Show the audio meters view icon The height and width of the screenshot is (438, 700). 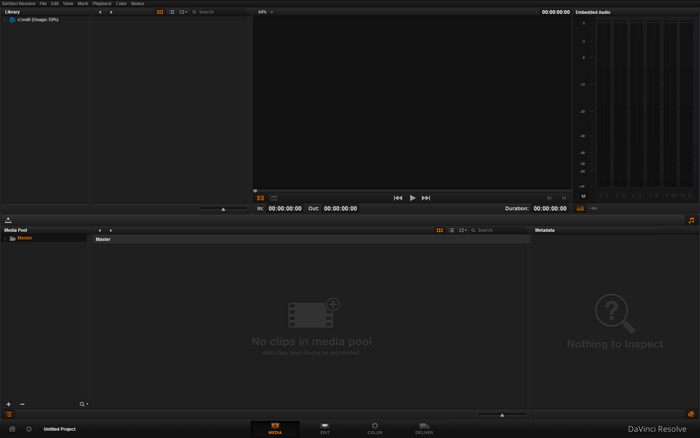[x=580, y=209]
